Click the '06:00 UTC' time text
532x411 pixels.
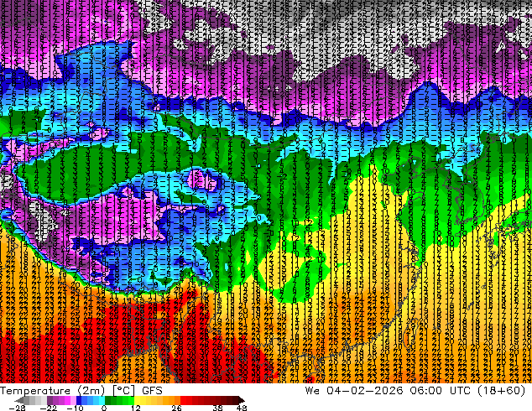[440, 391]
